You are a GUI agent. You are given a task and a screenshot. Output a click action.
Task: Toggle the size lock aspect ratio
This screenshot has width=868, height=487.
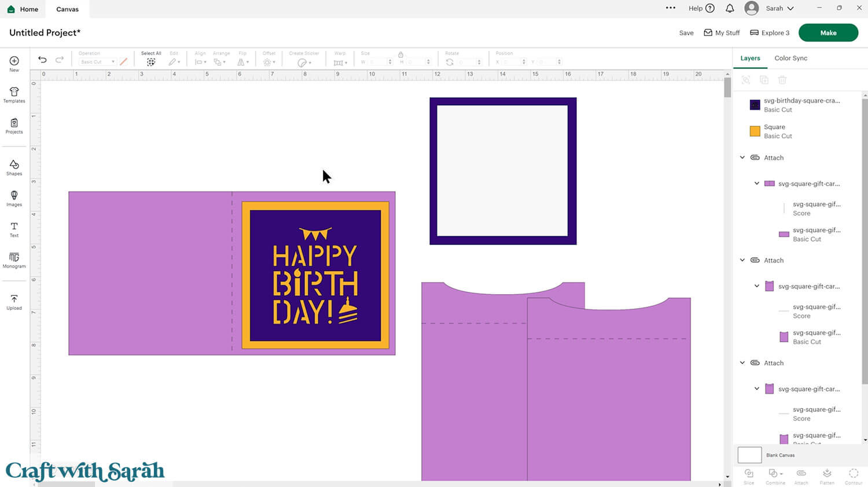click(400, 54)
